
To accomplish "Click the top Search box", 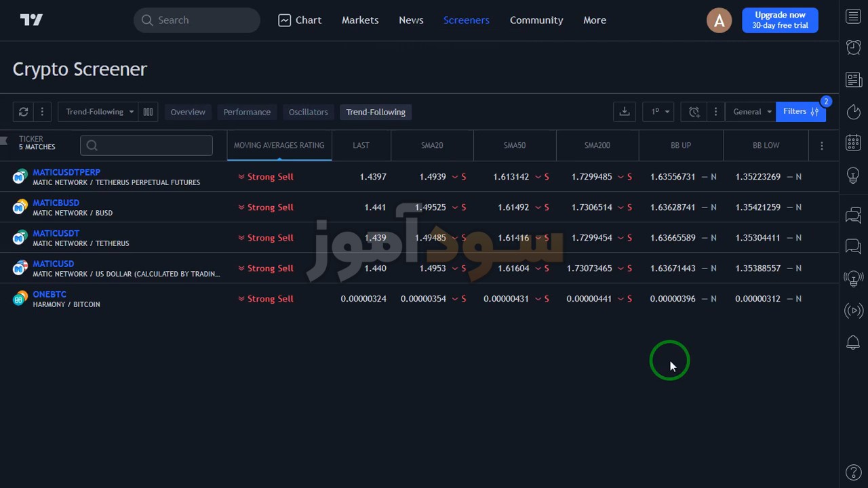I will (197, 20).
